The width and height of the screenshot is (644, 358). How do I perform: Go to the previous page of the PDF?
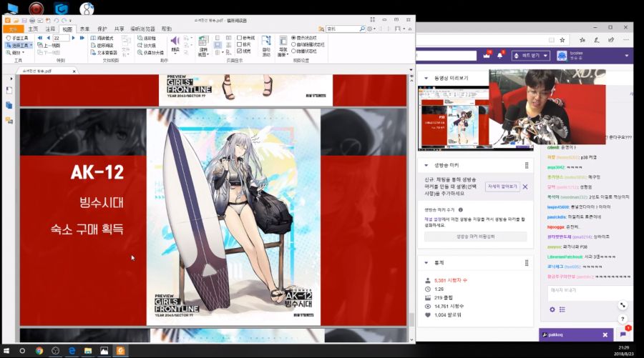48,38
